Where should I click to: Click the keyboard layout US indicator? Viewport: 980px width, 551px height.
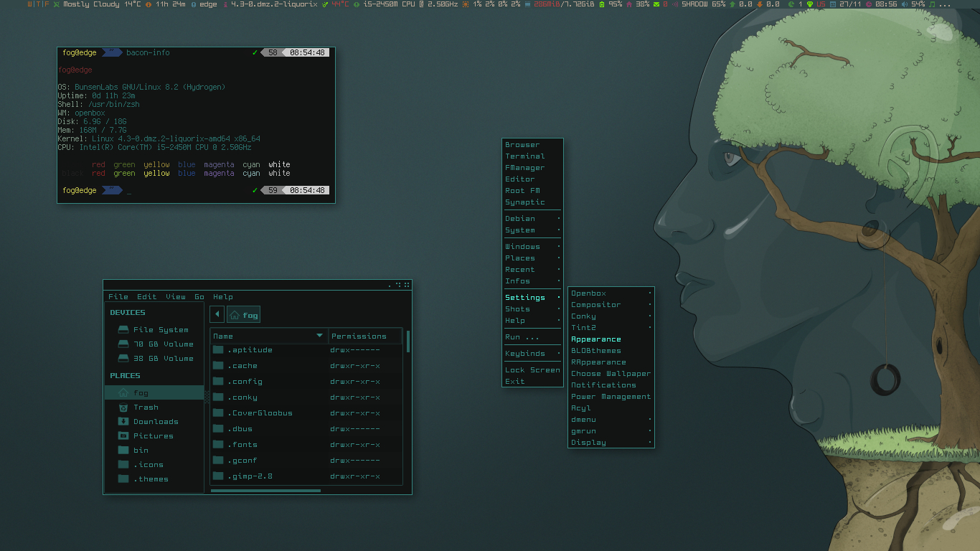[x=821, y=4]
